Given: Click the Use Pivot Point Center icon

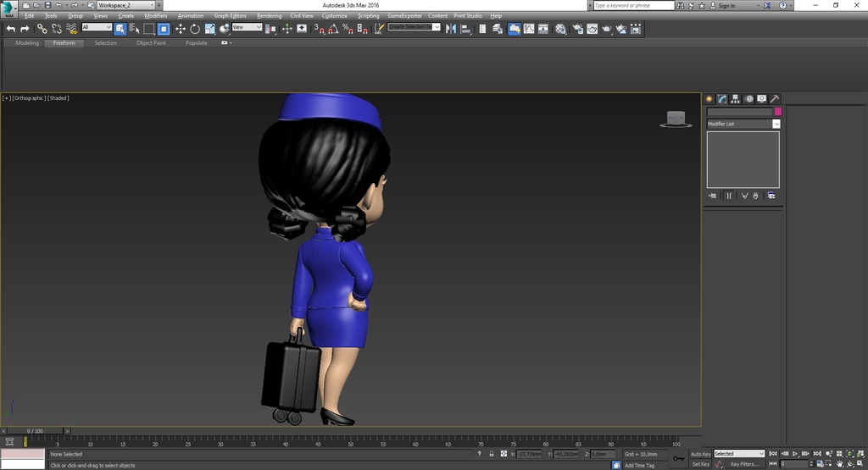Looking at the screenshot, I should (x=270, y=29).
